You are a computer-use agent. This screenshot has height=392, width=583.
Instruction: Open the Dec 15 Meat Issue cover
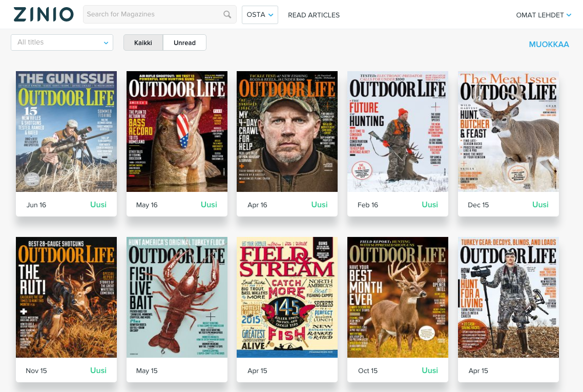[x=508, y=132]
